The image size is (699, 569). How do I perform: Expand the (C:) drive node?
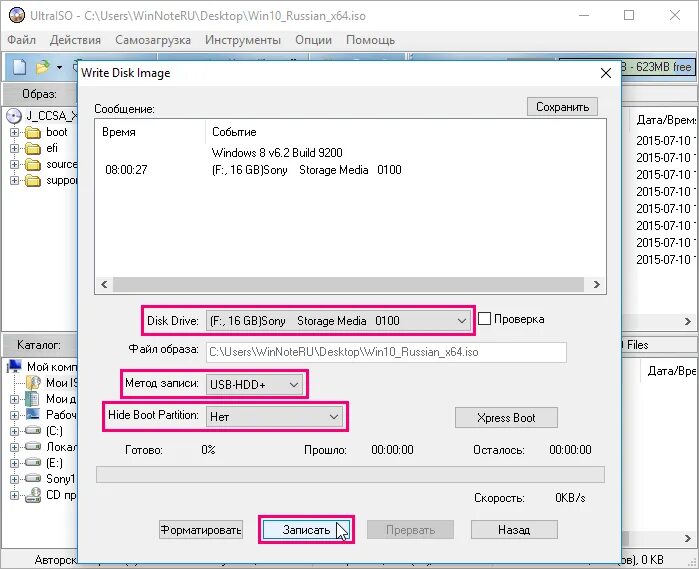click(14, 431)
